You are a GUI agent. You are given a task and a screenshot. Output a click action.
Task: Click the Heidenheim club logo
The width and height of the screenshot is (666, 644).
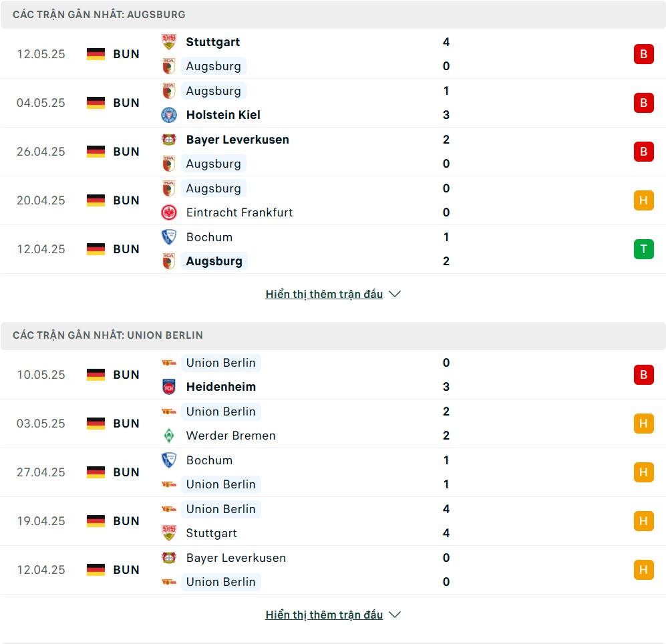168,387
